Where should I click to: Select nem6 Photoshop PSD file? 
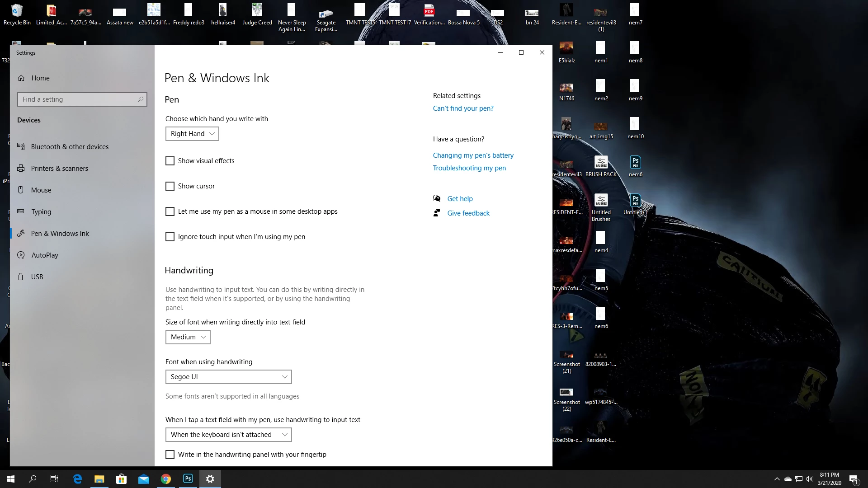click(x=635, y=166)
